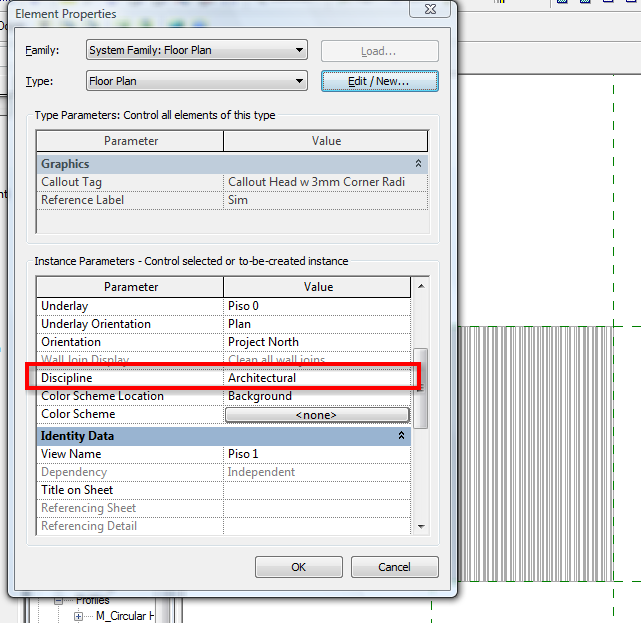Select the Underlay Orientation parameter name

pos(96,324)
